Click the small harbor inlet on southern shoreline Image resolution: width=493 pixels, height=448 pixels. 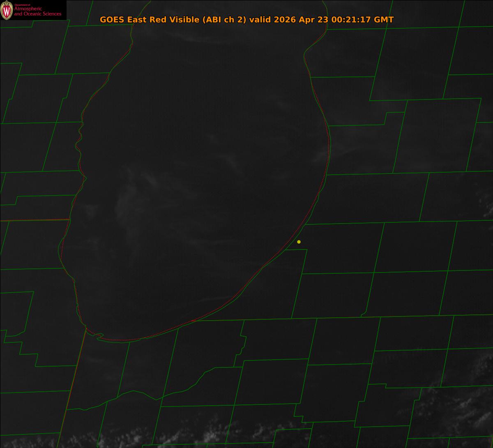99,336
